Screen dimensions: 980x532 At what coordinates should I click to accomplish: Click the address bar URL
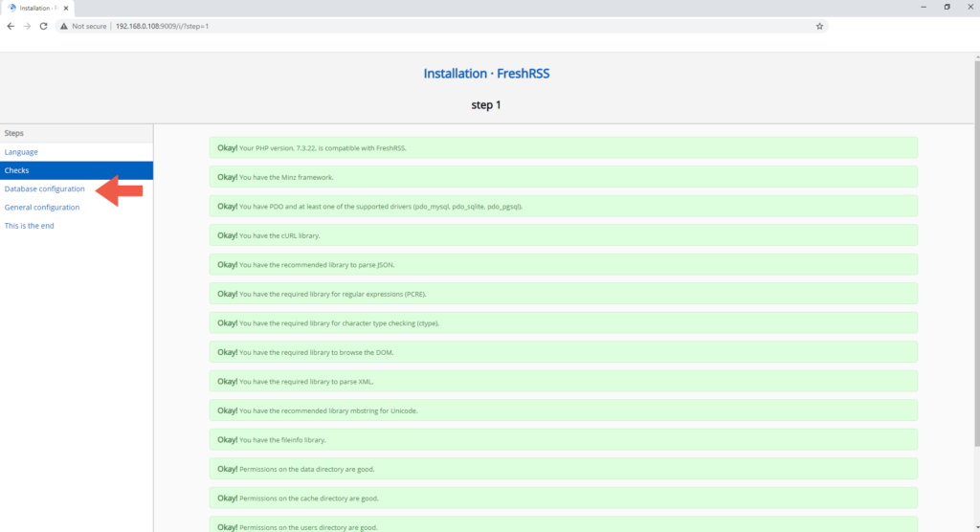(162, 26)
